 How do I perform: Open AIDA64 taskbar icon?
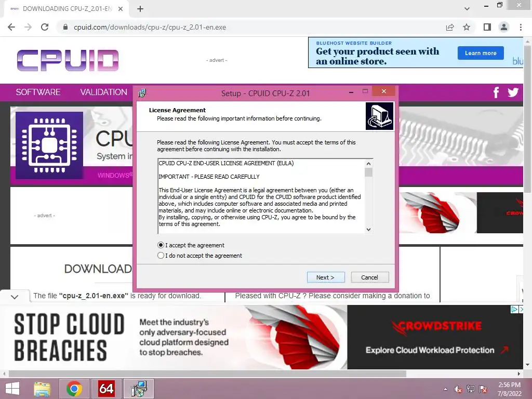click(106, 389)
